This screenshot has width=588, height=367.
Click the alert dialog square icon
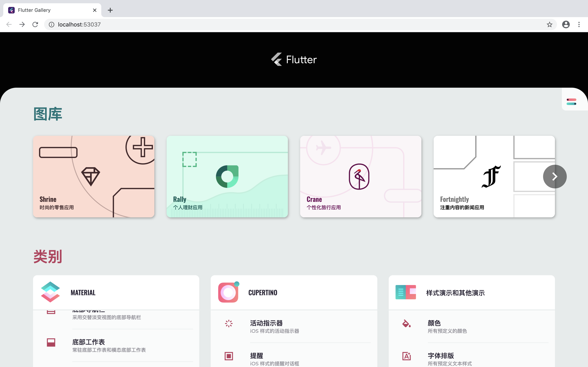pos(229,356)
